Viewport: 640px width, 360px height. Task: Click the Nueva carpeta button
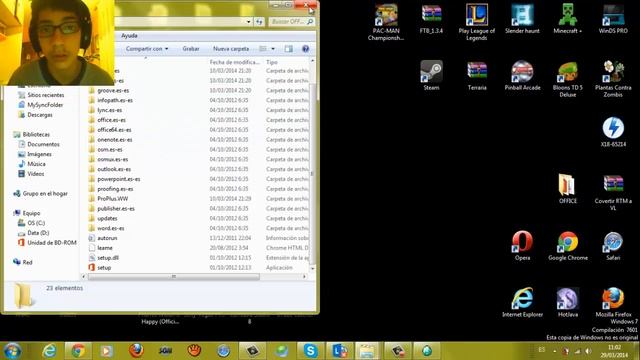[x=231, y=49]
